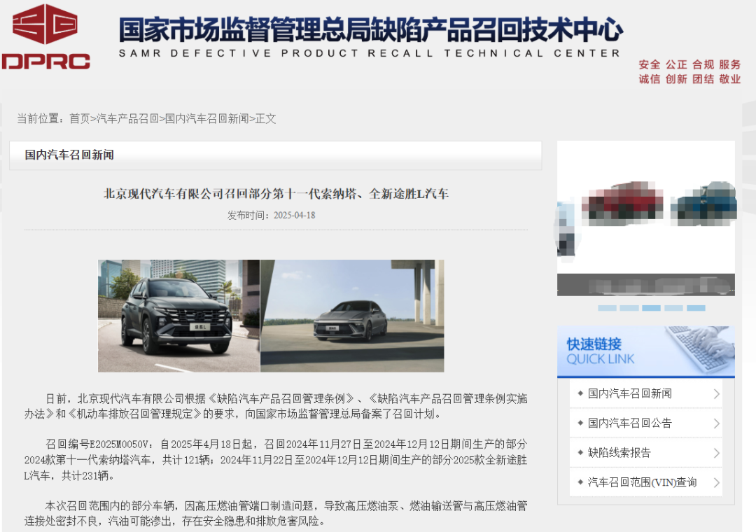Select fifth carousel indicator dot
756x532 pixels.
696,308
